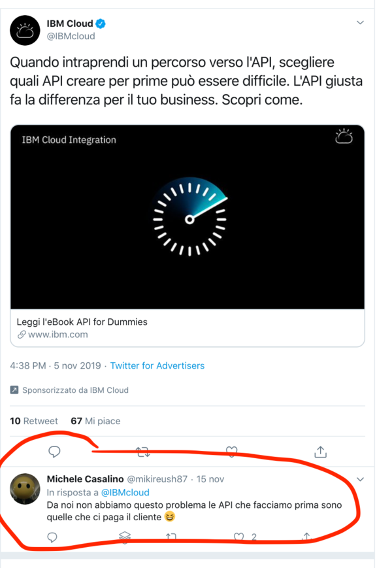392x568 pixels.
Task: Open Leggi l'eBook API for Dummies link
Action: coord(82,322)
